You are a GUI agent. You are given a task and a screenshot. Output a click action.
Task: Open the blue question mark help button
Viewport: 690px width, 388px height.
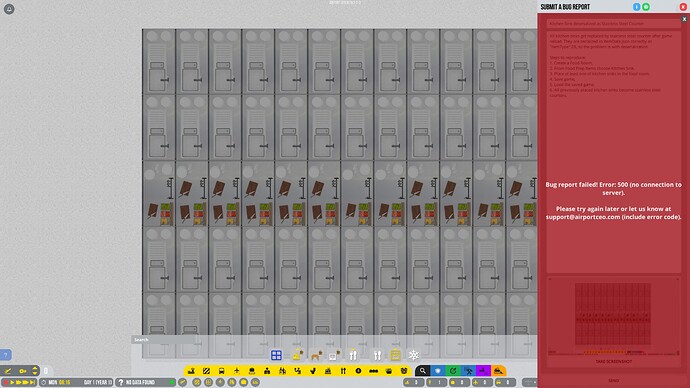[5, 355]
